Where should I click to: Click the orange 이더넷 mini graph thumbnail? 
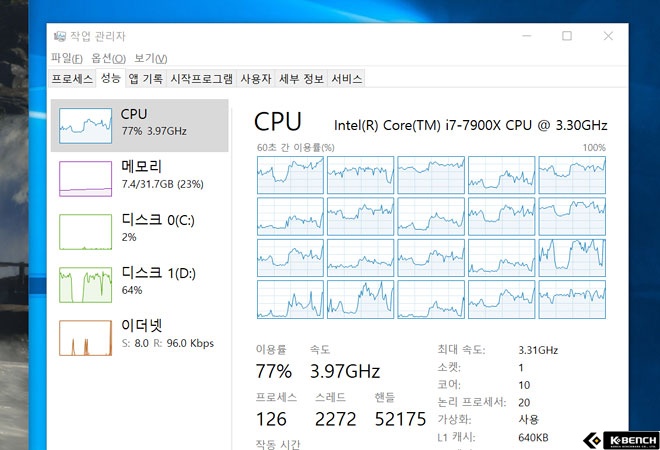click(85, 338)
